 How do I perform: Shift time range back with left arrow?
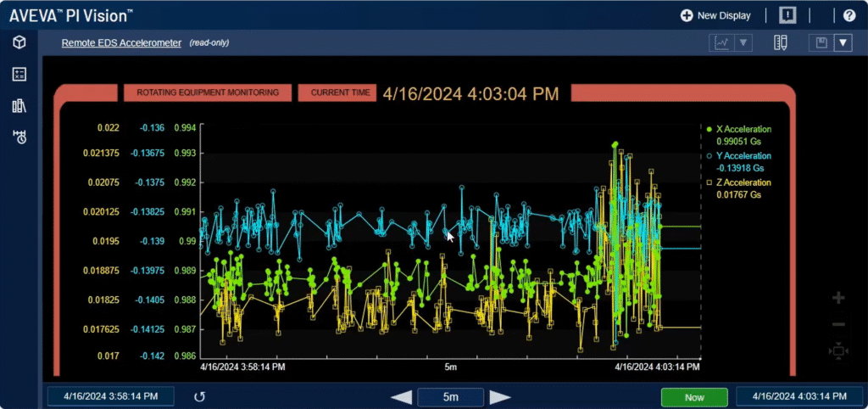[402, 397]
